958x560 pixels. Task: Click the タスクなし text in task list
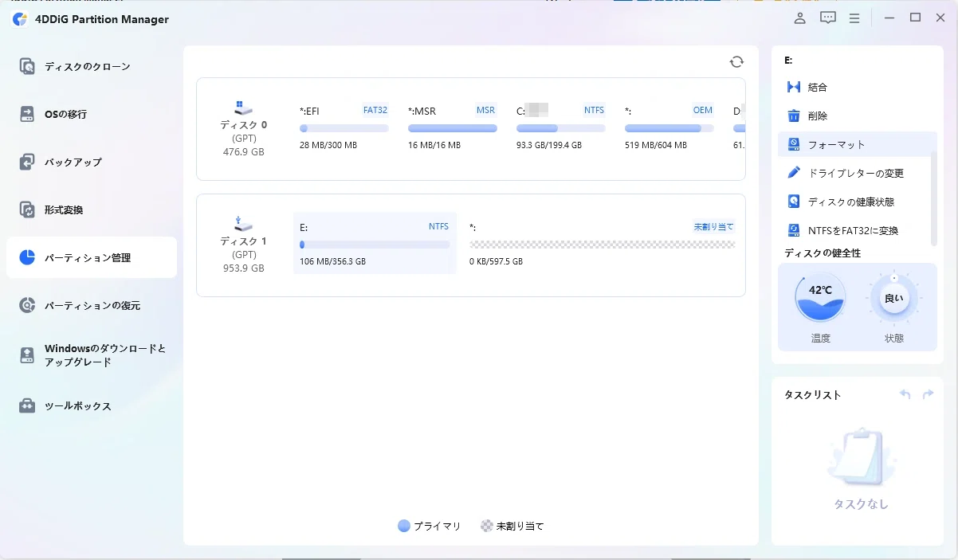861,504
